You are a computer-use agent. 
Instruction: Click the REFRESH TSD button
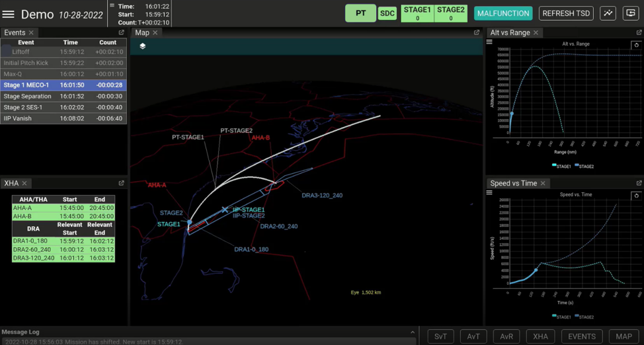point(566,13)
